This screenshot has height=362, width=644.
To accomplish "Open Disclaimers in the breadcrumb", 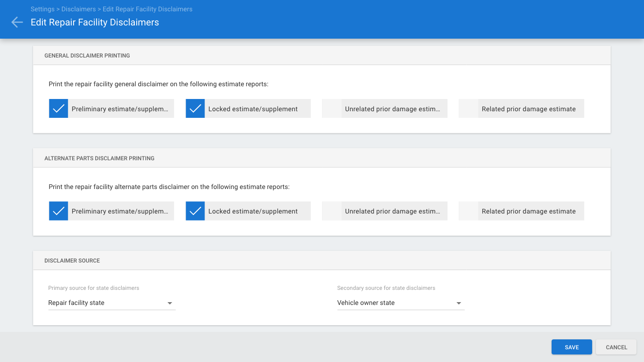I will tap(79, 9).
